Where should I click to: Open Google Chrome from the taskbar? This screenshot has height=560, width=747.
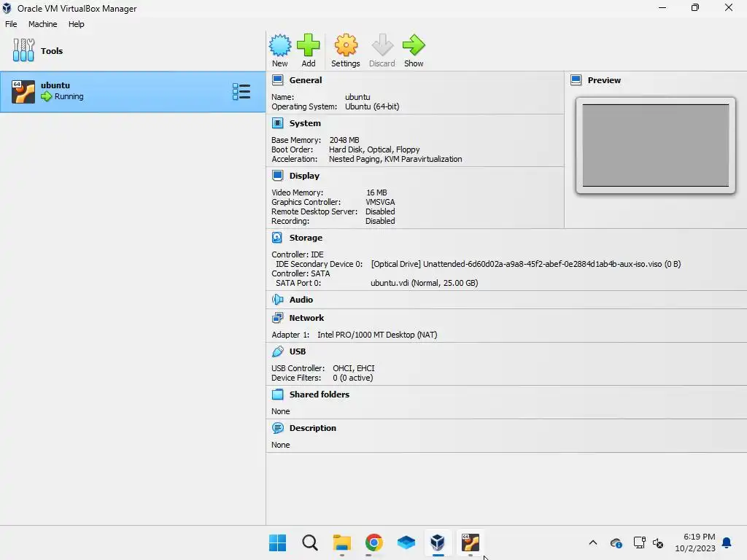(x=374, y=542)
